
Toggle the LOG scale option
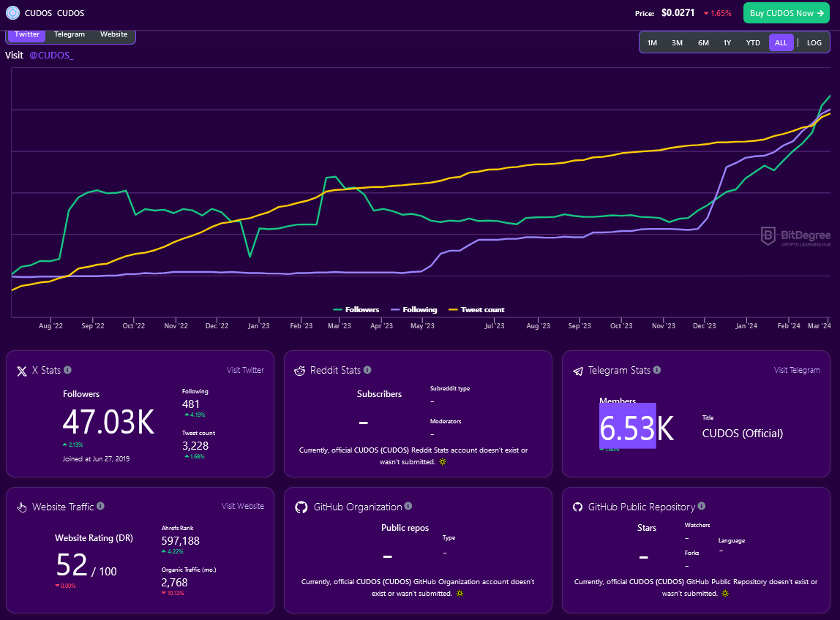click(x=814, y=43)
